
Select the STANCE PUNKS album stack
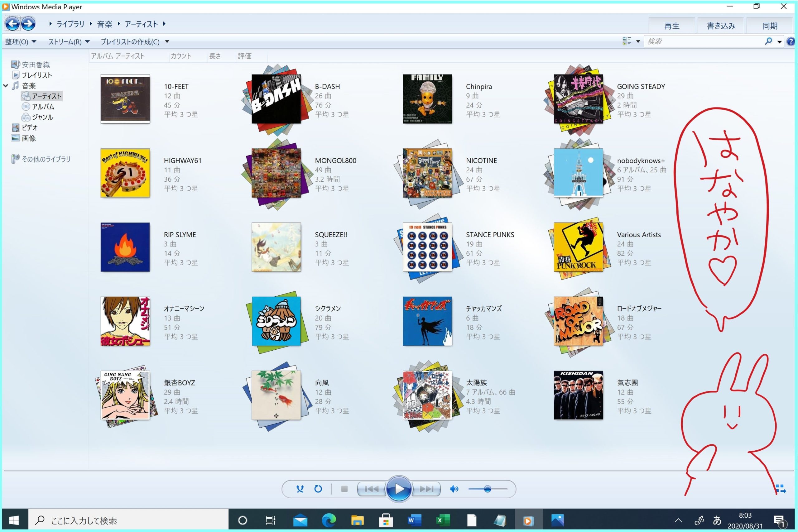(427, 247)
